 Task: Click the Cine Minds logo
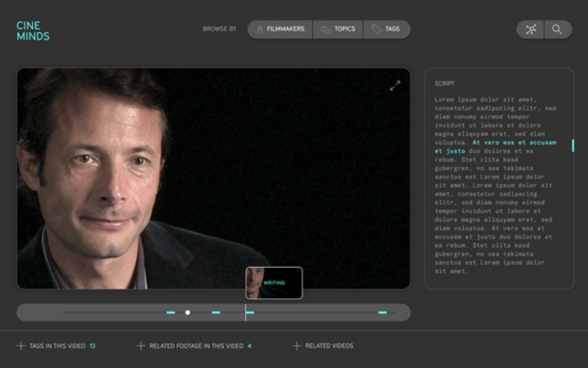[x=33, y=31]
